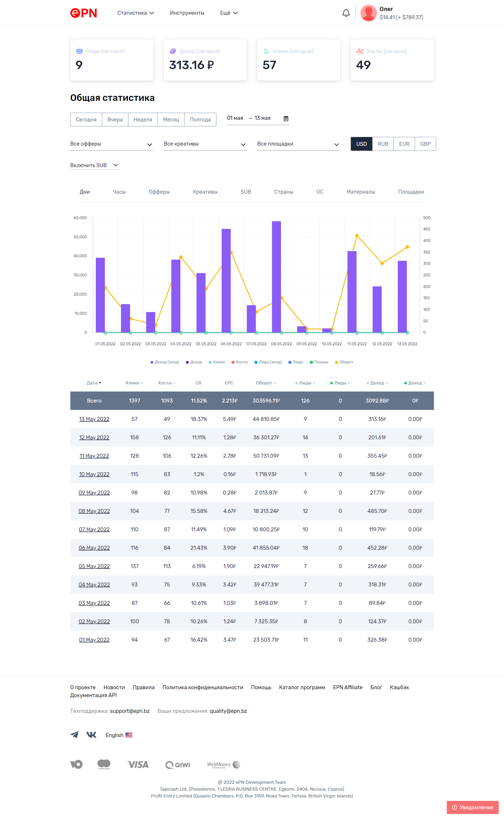Select the Неделя period button
This screenshot has width=504, height=819.
pos(143,120)
